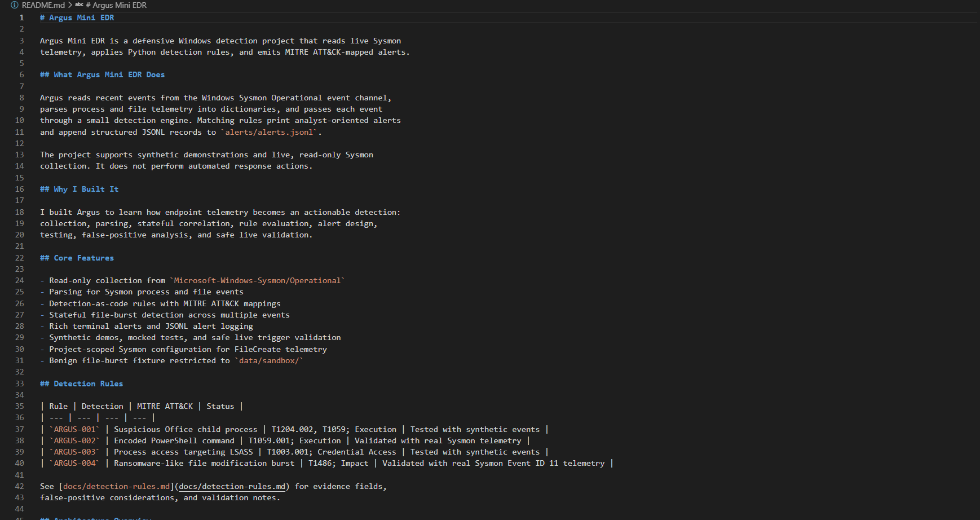This screenshot has height=520, width=980.
Task: Click the '## Core Features' heading
Action: pyautogui.click(x=77, y=258)
